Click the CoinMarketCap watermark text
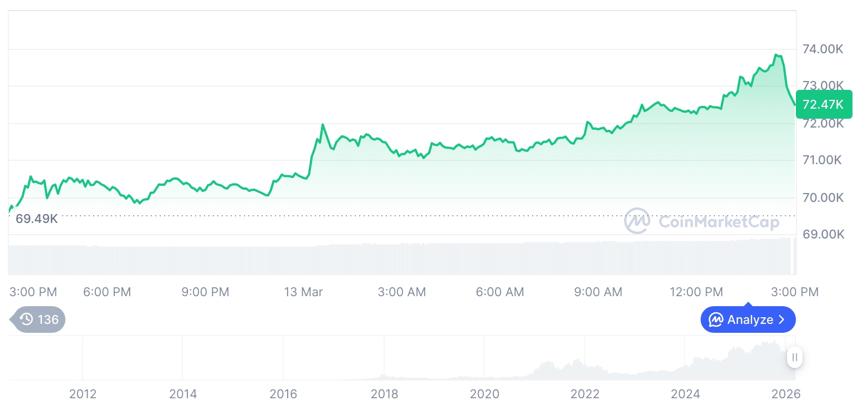This screenshot has width=868, height=406. click(719, 222)
